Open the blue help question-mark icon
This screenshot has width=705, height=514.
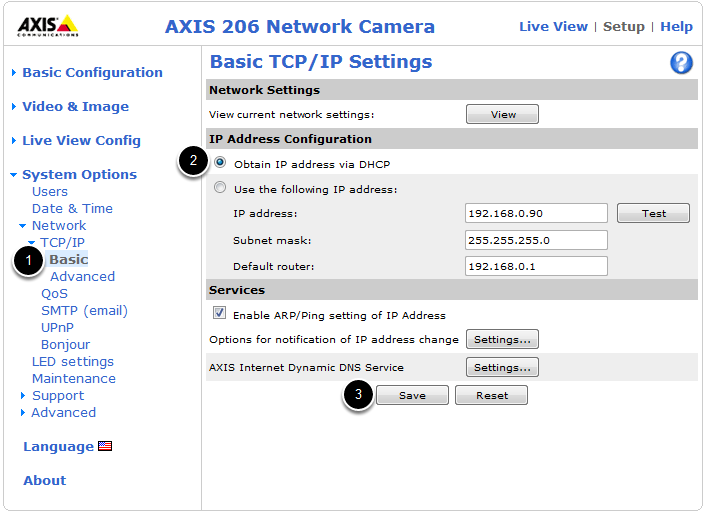pyautogui.click(x=681, y=63)
